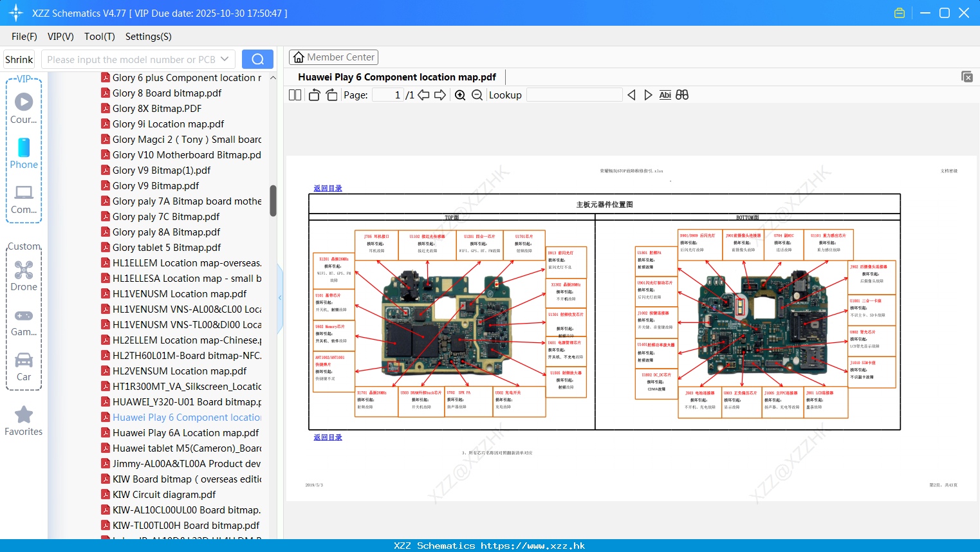Open Huawei Play 6A Location map.pdf
This screenshot has height=552, width=980.
pos(185,433)
